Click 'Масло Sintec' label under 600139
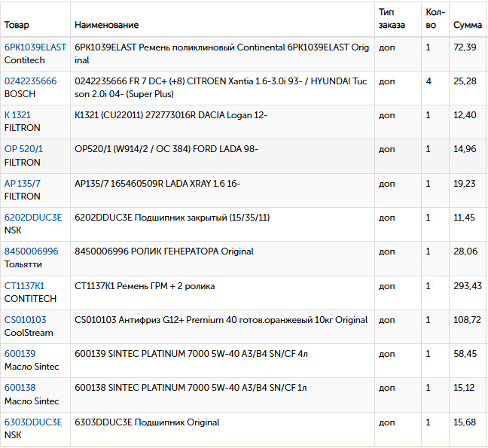The height and width of the screenshot is (448, 488). tap(32, 367)
